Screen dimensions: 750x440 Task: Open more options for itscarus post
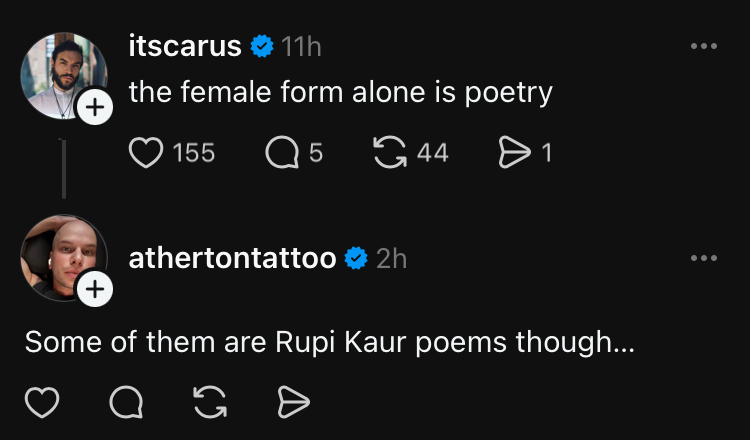[x=704, y=46]
